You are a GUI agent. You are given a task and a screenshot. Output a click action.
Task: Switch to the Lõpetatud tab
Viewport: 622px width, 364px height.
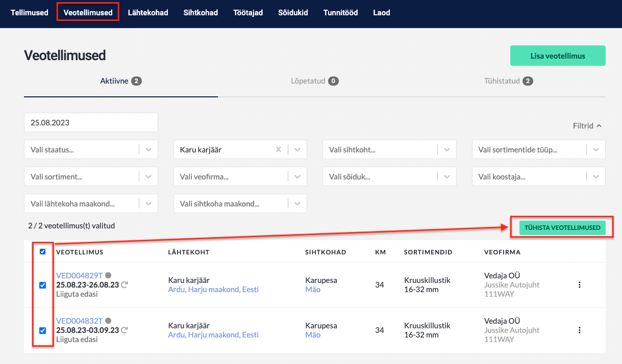[x=315, y=81]
